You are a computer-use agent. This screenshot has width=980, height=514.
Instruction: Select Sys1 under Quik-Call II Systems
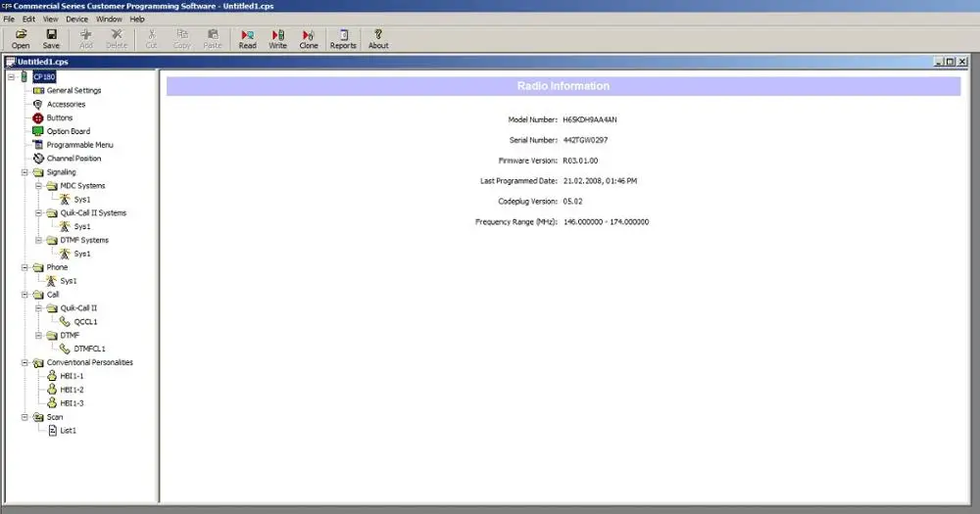pyautogui.click(x=82, y=227)
